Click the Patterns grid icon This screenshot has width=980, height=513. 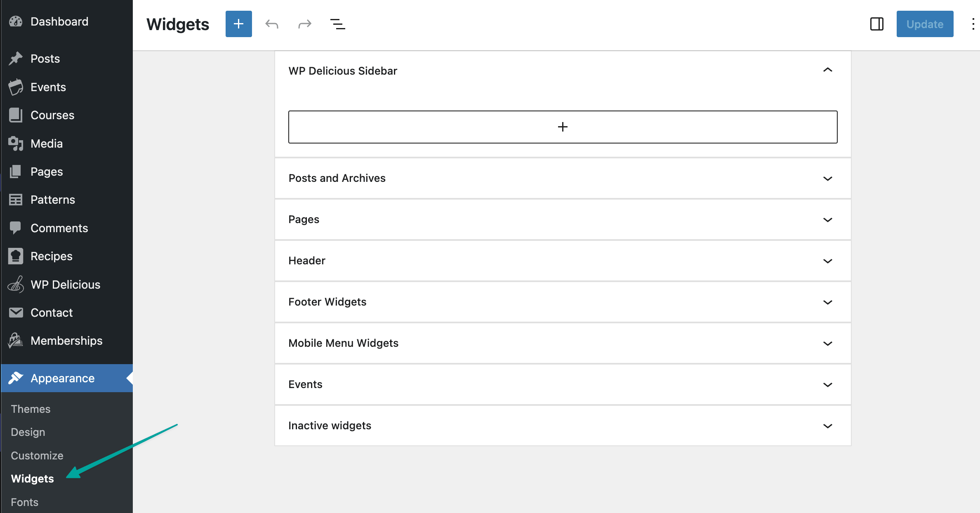tap(16, 200)
